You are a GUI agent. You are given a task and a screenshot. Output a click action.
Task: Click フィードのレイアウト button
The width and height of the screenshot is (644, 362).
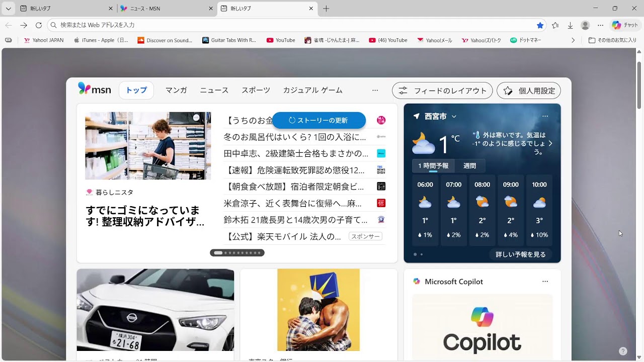tap(442, 90)
